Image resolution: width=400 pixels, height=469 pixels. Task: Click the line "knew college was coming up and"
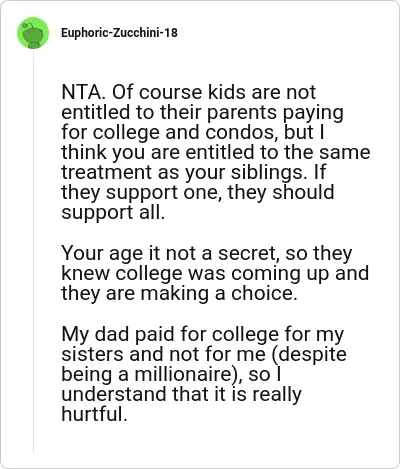click(215, 273)
